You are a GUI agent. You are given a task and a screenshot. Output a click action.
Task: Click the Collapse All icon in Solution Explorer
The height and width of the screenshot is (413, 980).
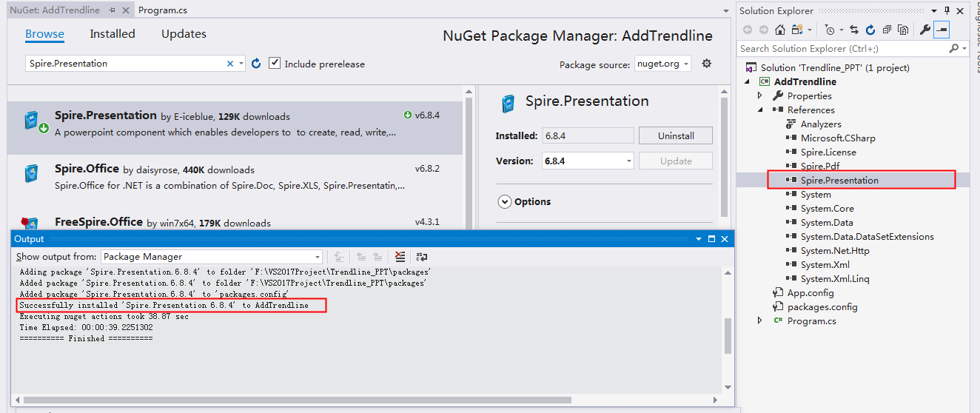tap(887, 30)
